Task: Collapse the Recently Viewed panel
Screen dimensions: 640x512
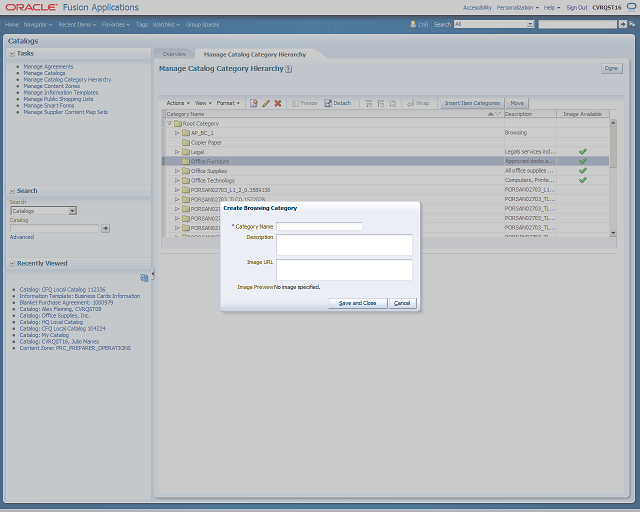Action: [12, 263]
